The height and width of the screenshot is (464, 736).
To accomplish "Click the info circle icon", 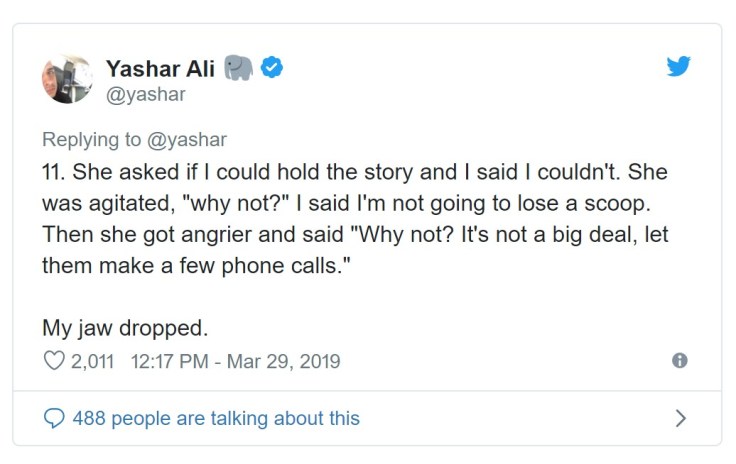I will coord(681,361).
